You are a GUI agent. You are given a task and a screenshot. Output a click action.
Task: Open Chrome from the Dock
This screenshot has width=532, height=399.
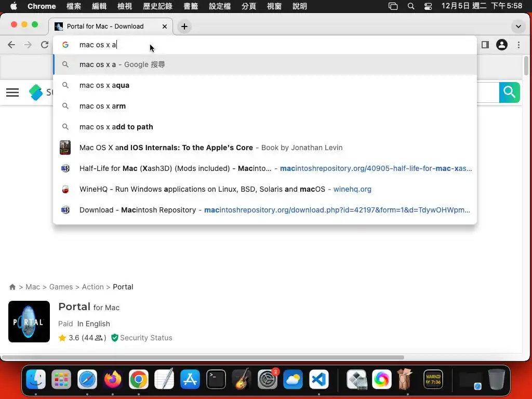coord(138,379)
